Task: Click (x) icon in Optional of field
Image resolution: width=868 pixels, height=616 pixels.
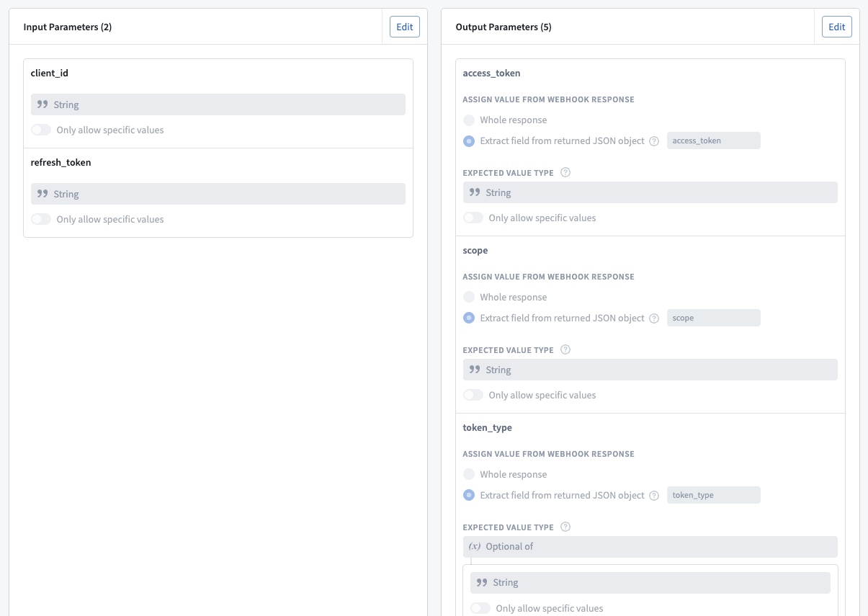Action: click(x=475, y=547)
